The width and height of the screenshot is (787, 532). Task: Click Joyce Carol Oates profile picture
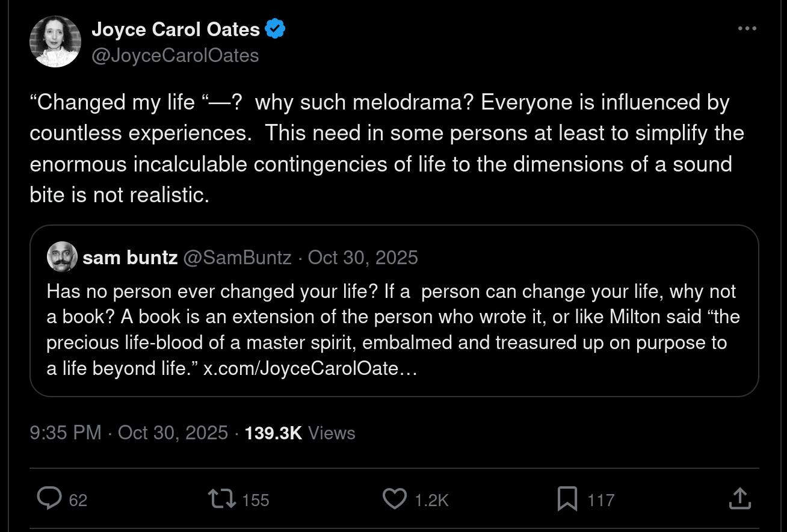(55, 42)
